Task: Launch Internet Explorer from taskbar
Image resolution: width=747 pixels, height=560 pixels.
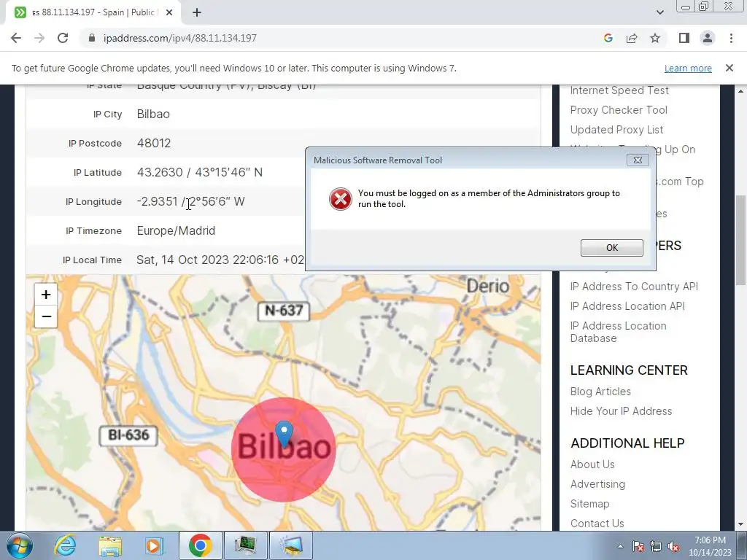Action: [x=65, y=545]
